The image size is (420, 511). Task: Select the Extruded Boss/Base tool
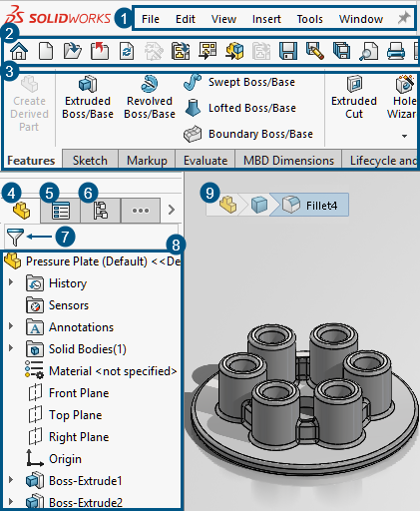(88, 98)
